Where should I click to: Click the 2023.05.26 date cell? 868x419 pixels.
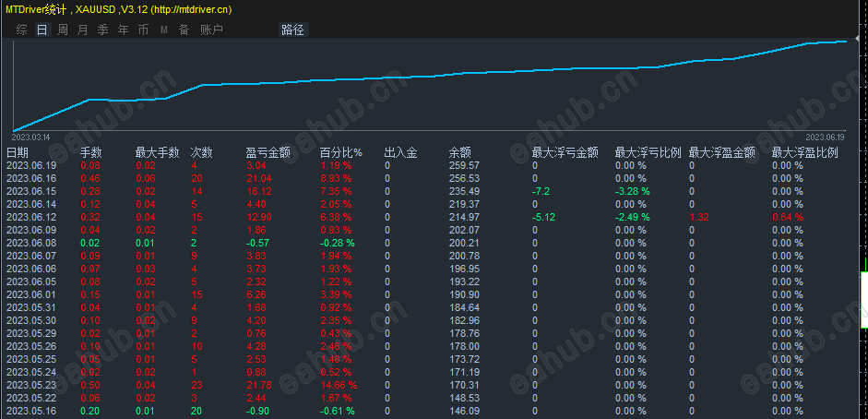point(30,346)
